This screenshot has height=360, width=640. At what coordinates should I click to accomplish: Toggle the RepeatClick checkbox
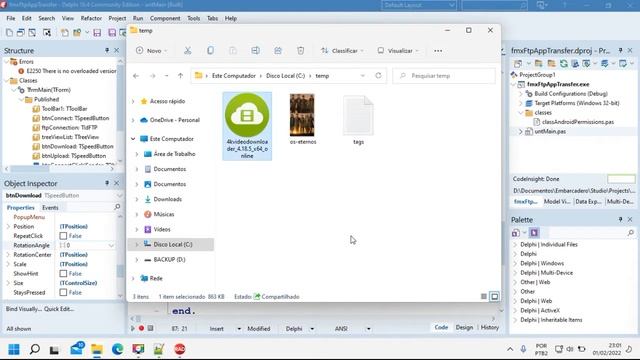(63, 236)
